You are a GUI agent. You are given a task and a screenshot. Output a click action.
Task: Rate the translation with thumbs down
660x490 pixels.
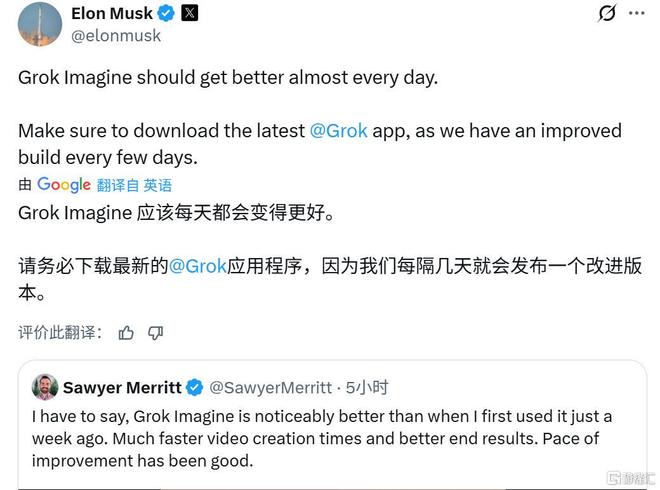point(155,333)
